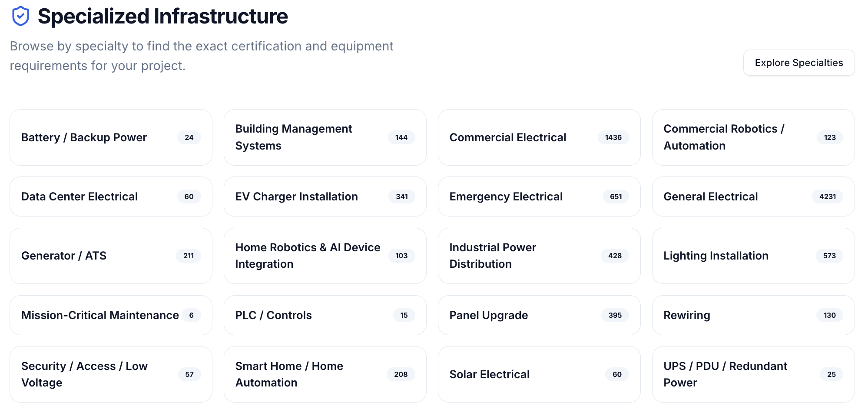Click the 395 count badge on Panel Upgrade
Image resolution: width=868 pixels, height=413 pixels.
tap(615, 315)
